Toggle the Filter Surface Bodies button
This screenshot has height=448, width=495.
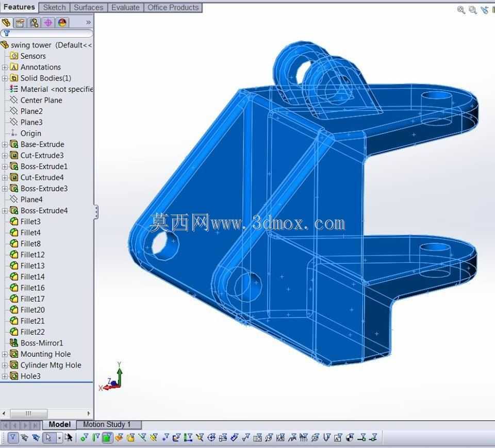[x=119, y=438]
